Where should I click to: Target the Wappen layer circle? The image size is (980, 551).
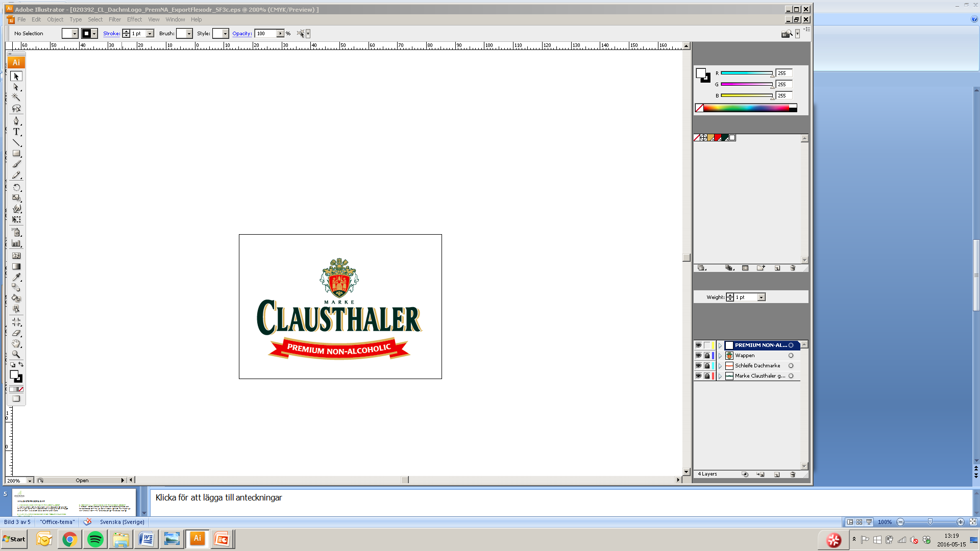(791, 356)
